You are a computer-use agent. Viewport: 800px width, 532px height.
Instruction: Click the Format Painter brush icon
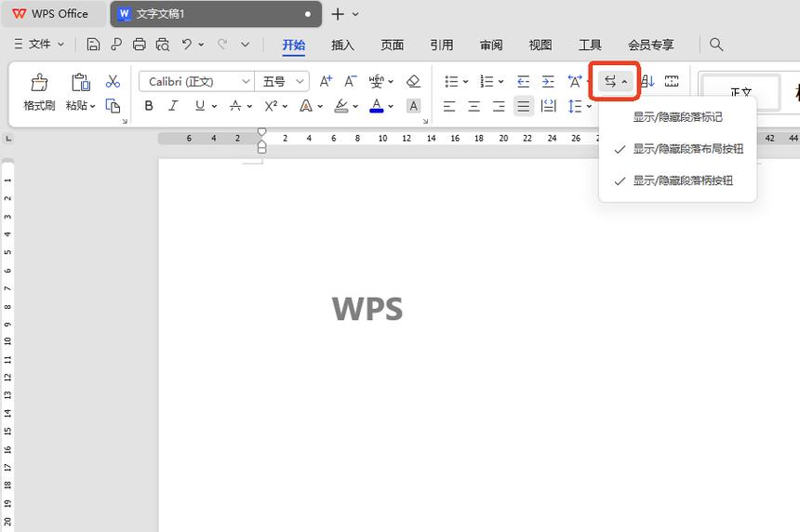39,82
